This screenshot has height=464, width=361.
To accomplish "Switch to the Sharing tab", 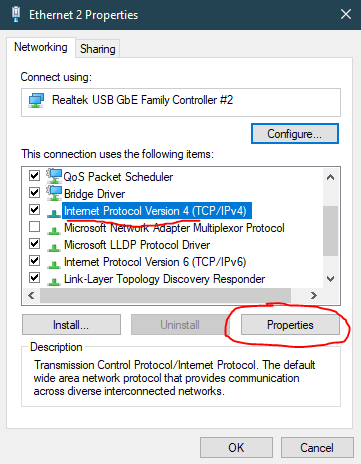I will [x=97, y=49].
